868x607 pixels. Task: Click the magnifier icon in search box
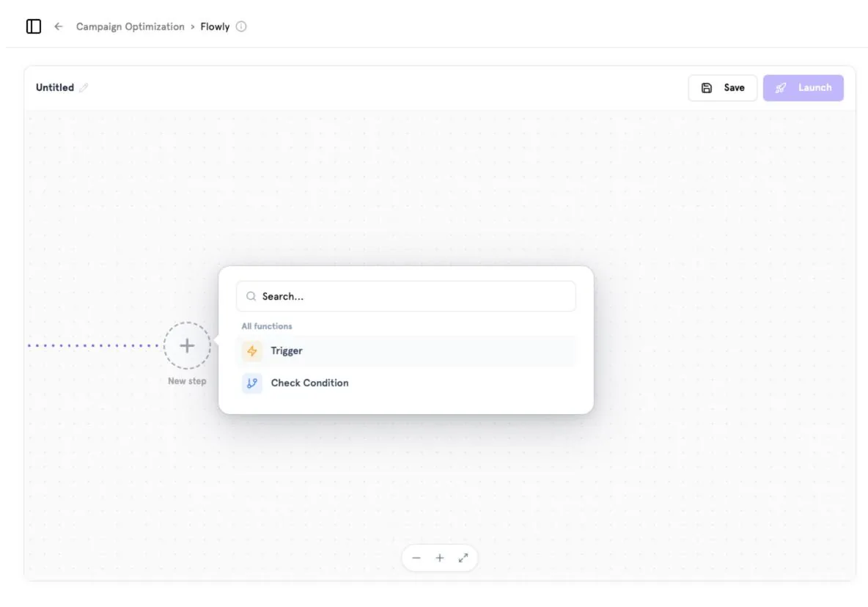tap(251, 296)
